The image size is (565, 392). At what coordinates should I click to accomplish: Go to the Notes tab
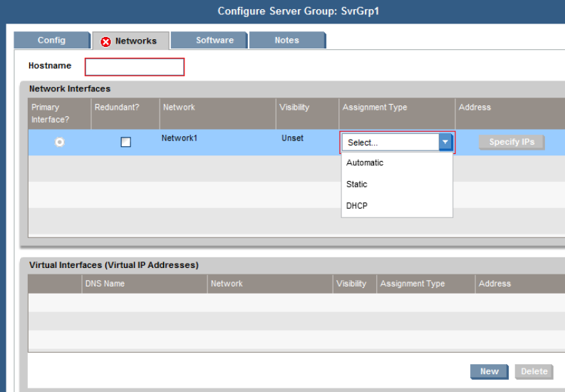[286, 41]
